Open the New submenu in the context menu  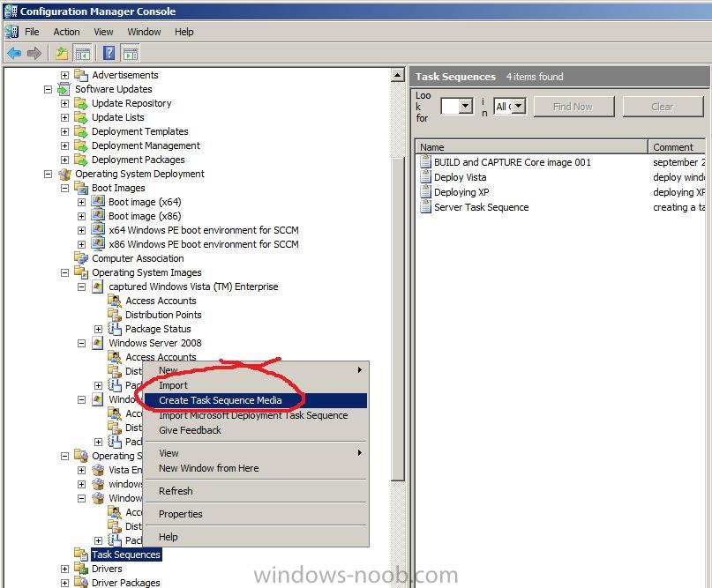click(256, 370)
